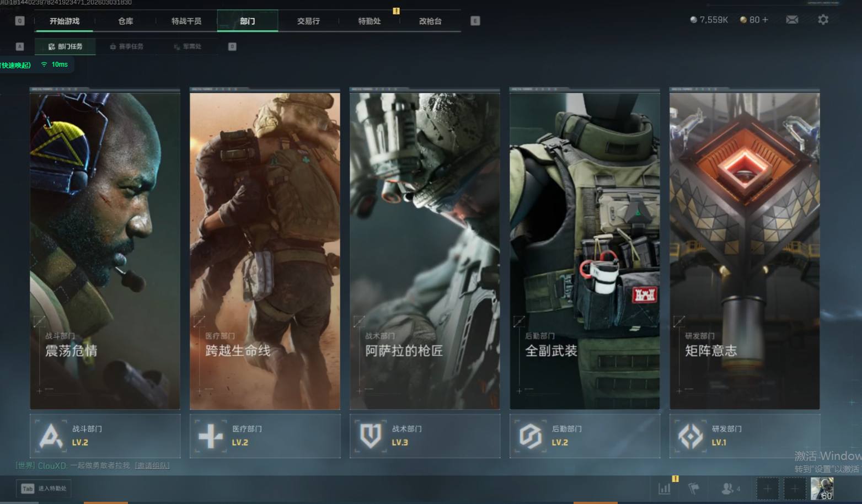Open the 特战干员 tab
The height and width of the screenshot is (504, 862).
[x=186, y=21]
